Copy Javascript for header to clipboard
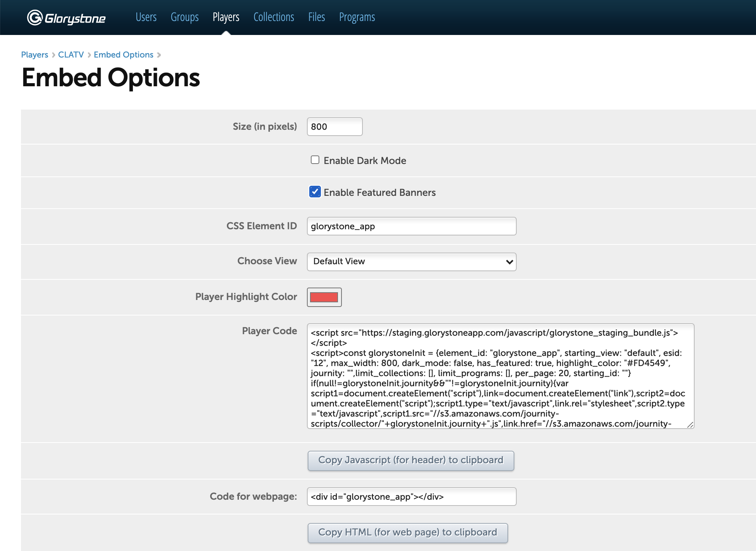The height and width of the screenshot is (551, 756). coord(411,460)
